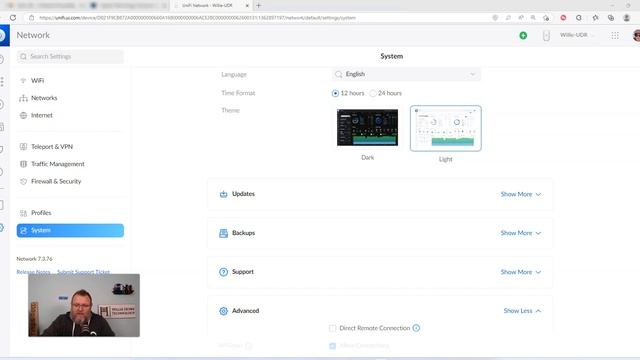This screenshot has width=640, height=360.
Task: Click the WiFi signal icon in settings menu
Action: 23,81
